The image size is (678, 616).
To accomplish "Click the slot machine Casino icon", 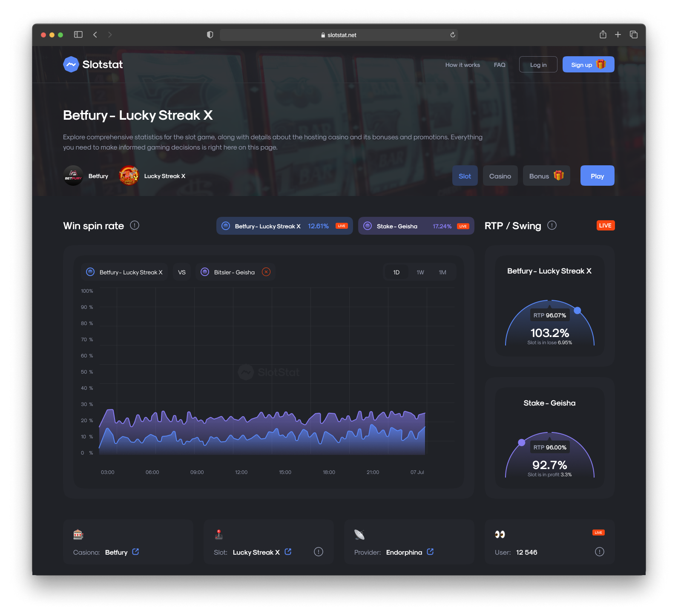I will click(x=78, y=534).
